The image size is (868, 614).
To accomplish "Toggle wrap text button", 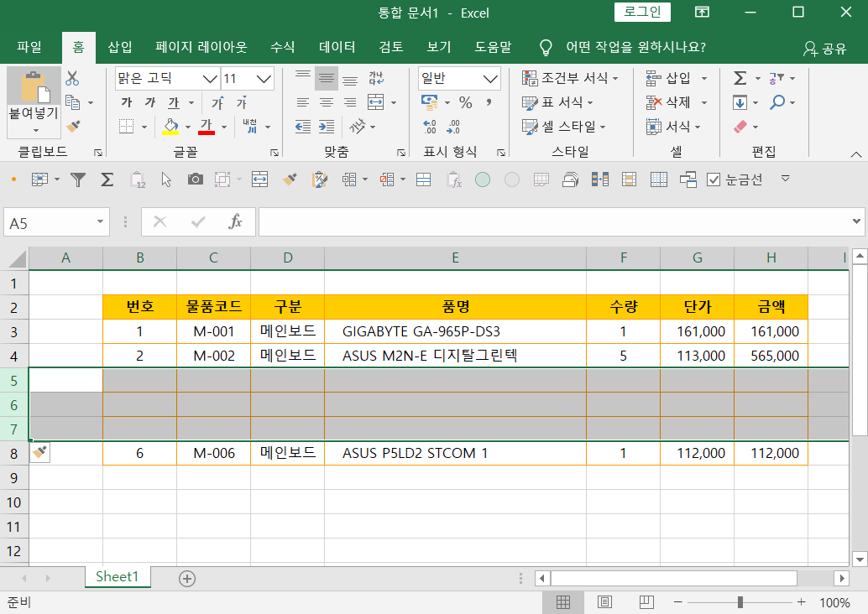I will point(376,78).
